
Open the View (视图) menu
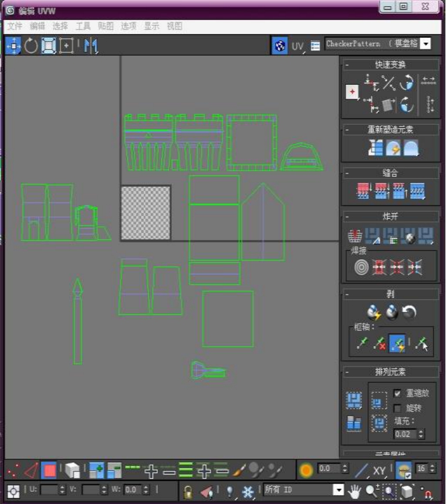pyautogui.click(x=175, y=26)
